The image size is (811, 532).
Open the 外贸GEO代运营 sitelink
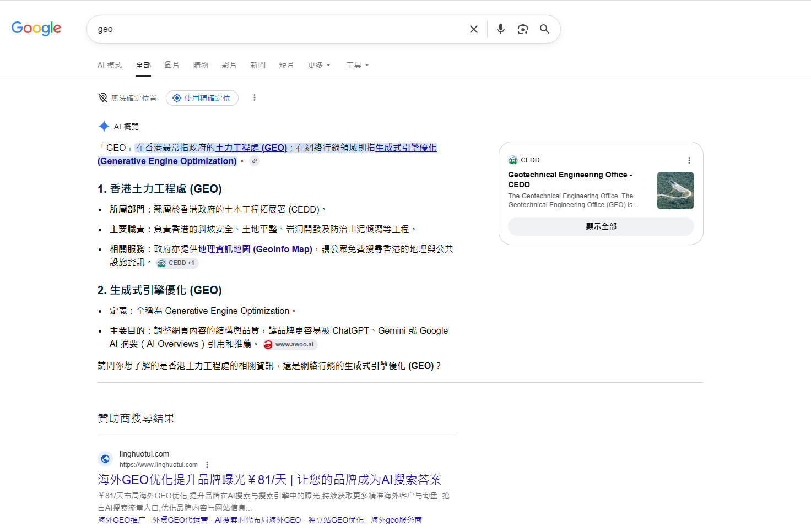click(x=180, y=520)
